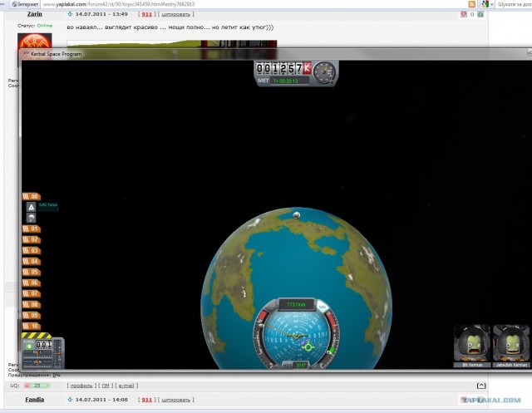Click the command pod icon in stage 00

[32, 207]
